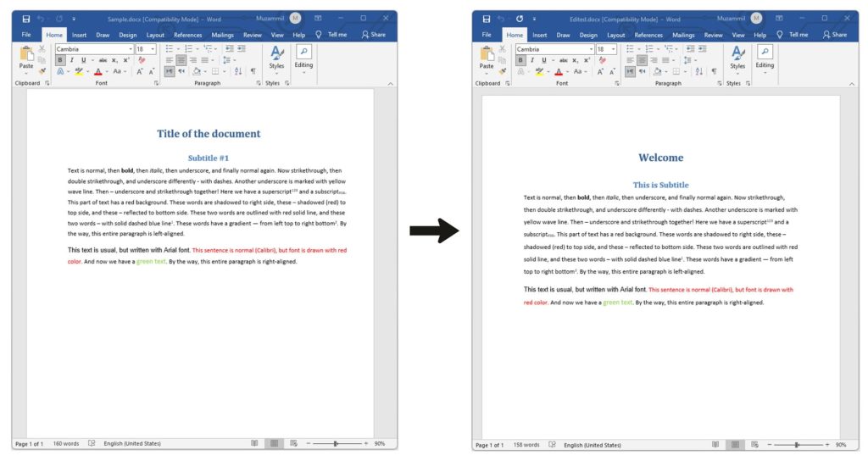Toggle Italic in the Edited.docx ribbon
The image size is (868, 461).
531,60
